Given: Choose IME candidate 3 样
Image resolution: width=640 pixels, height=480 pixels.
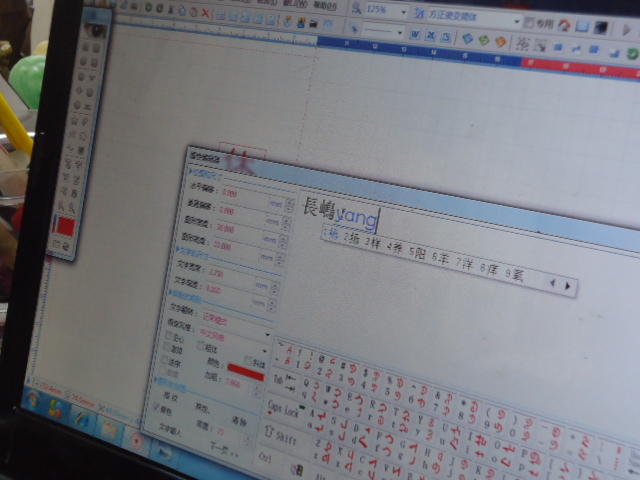Looking at the screenshot, I should (x=373, y=244).
